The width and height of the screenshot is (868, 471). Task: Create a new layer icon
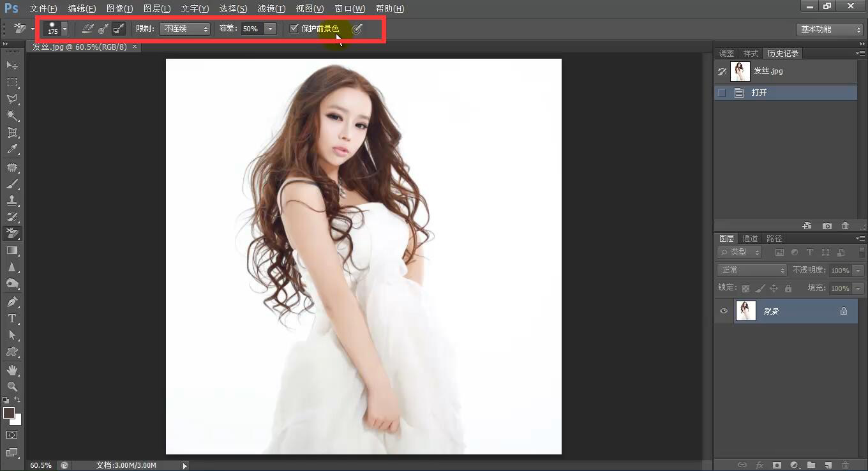point(828,465)
